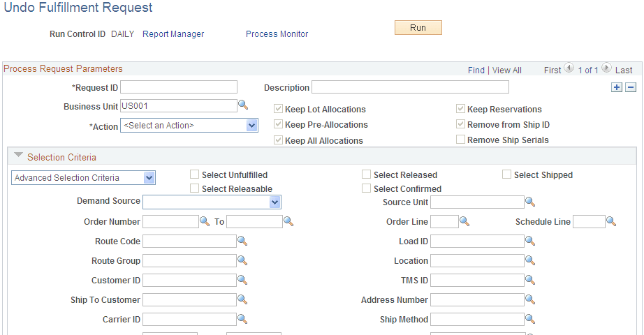This screenshot has width=644, height=335.
Task: Open the Route Code lookup magnifier
Action: 242,241
